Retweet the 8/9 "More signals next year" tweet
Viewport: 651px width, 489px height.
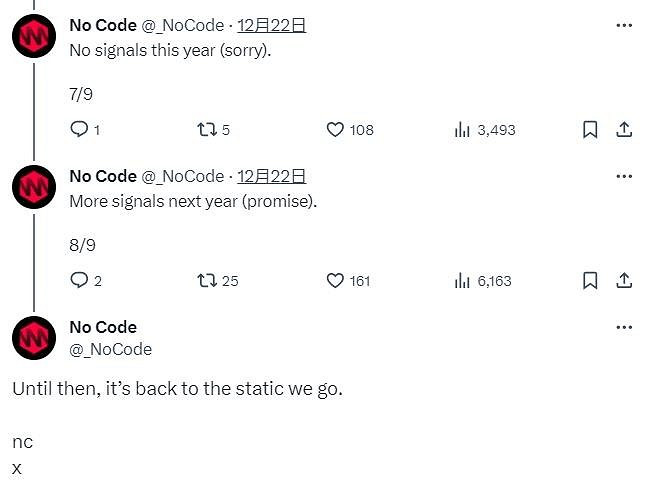click(x=207, y=280)
